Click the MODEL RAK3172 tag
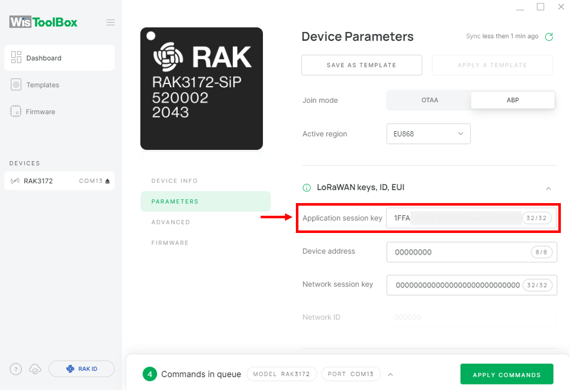 282,374
